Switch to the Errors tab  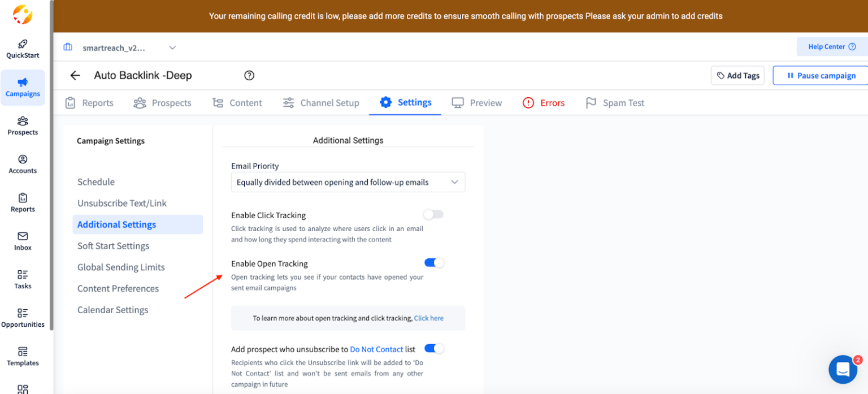pyautogui.click(x=544, y=102)
